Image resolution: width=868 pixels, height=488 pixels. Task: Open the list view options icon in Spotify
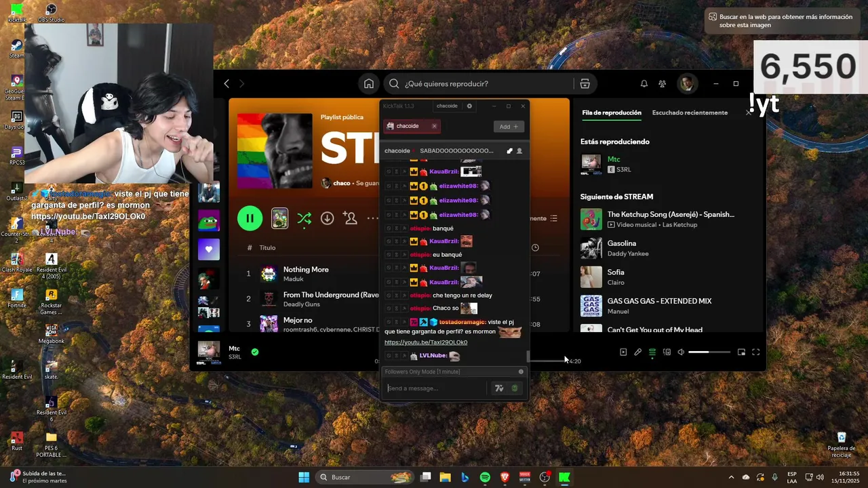pos(554,218)
